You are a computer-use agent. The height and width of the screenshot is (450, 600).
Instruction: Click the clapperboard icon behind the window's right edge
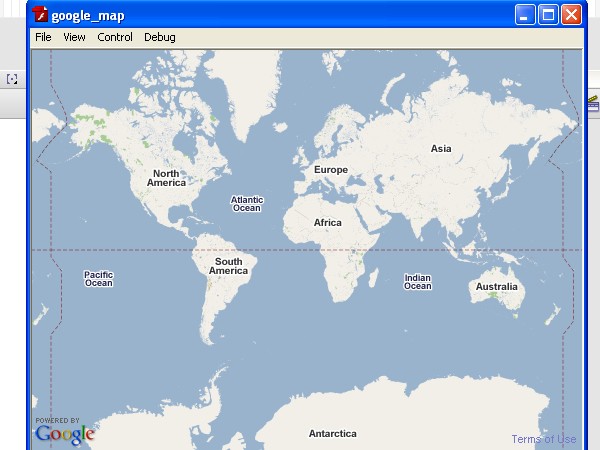pos(593,103)
